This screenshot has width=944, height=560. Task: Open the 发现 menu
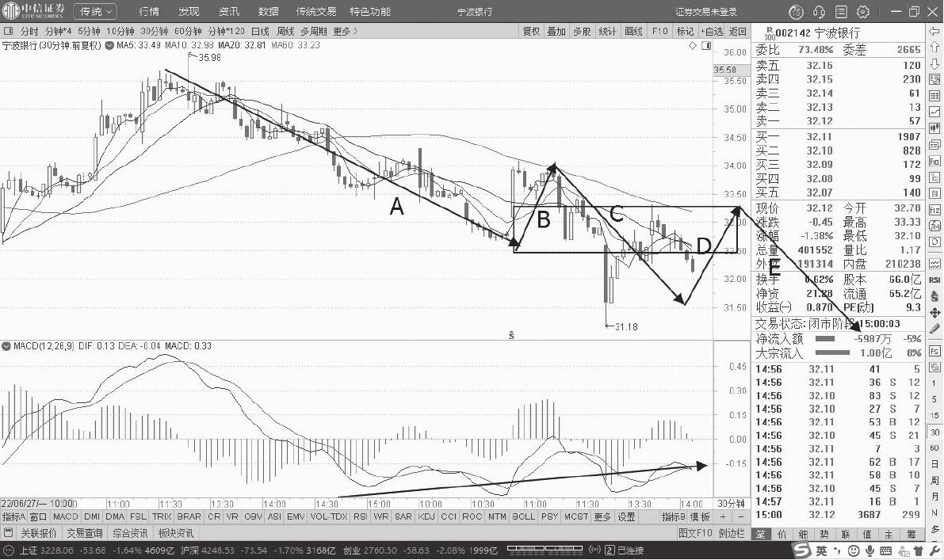point(189,11)
